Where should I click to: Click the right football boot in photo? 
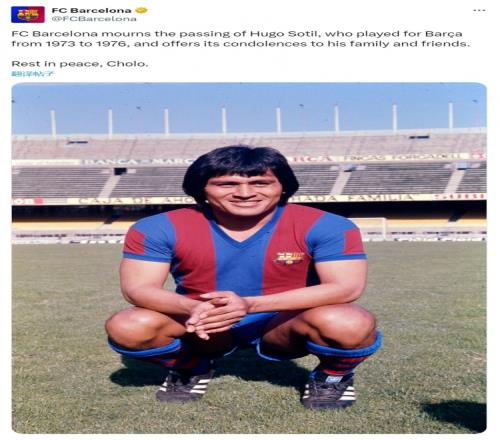click(329, 392)
